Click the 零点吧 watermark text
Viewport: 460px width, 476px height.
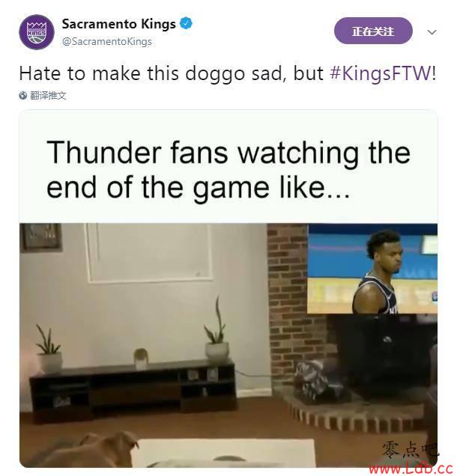tap(410, 451)
